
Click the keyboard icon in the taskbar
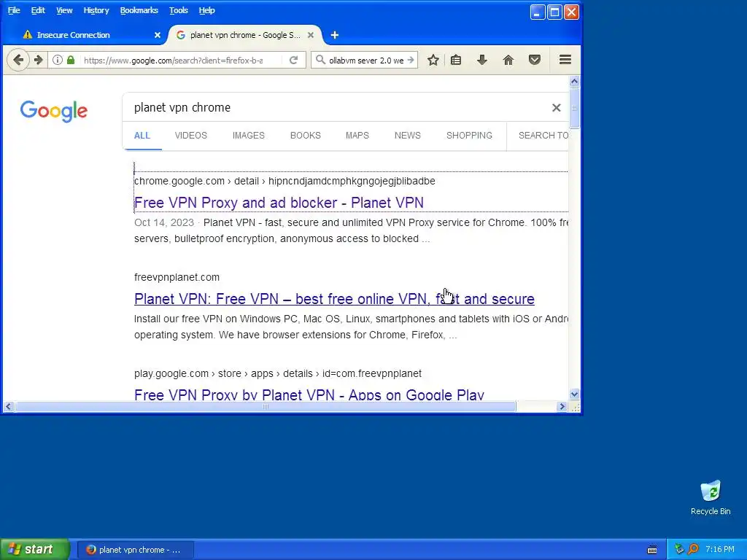tap(652, 550)
